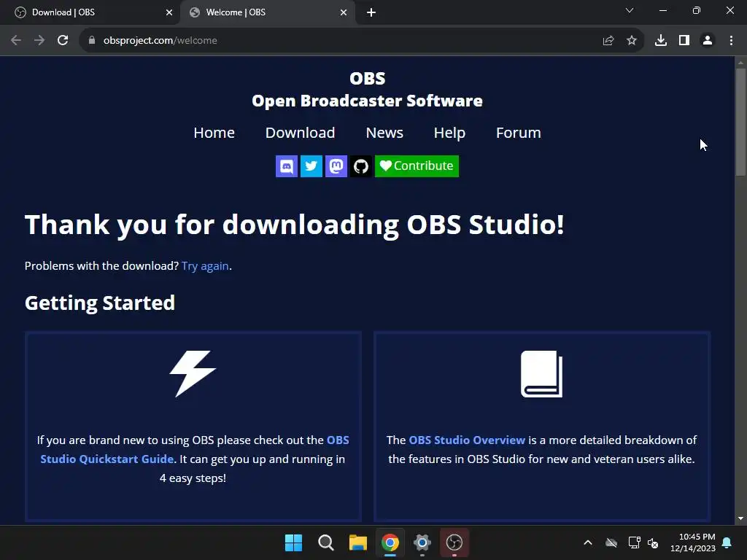Click the green Contribute button

point(417,166)
